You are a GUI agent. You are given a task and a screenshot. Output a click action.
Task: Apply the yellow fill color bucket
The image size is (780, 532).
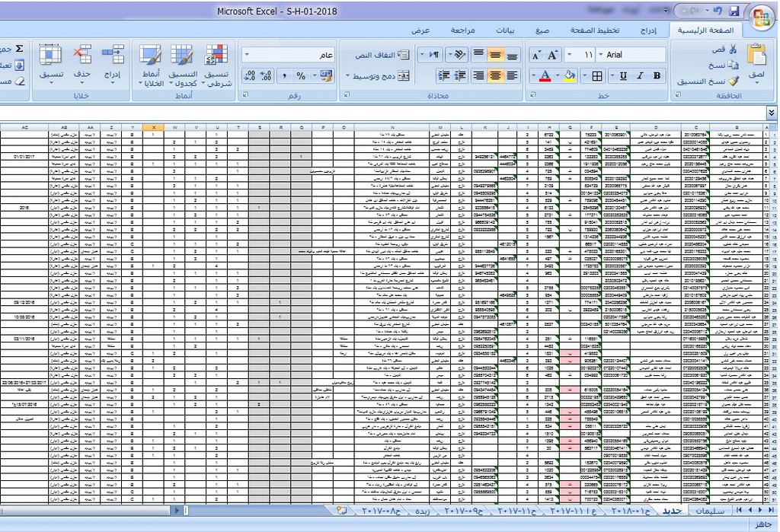(570, 75)
